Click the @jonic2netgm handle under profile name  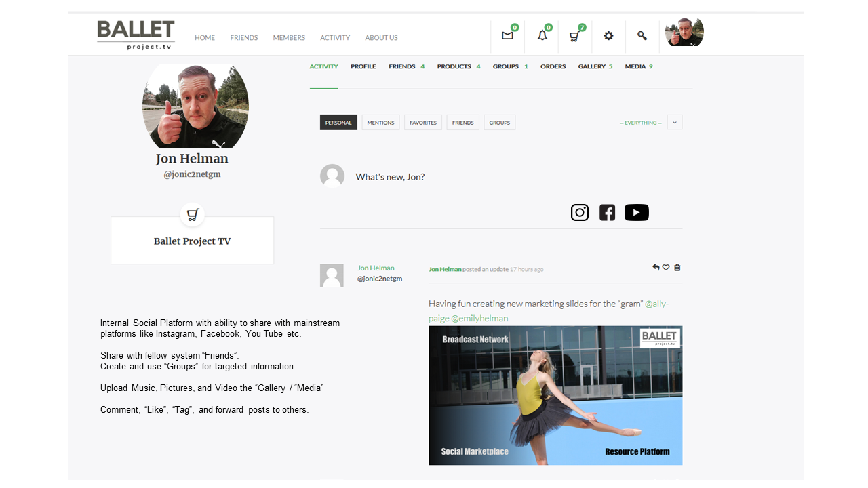pos(192,174)
